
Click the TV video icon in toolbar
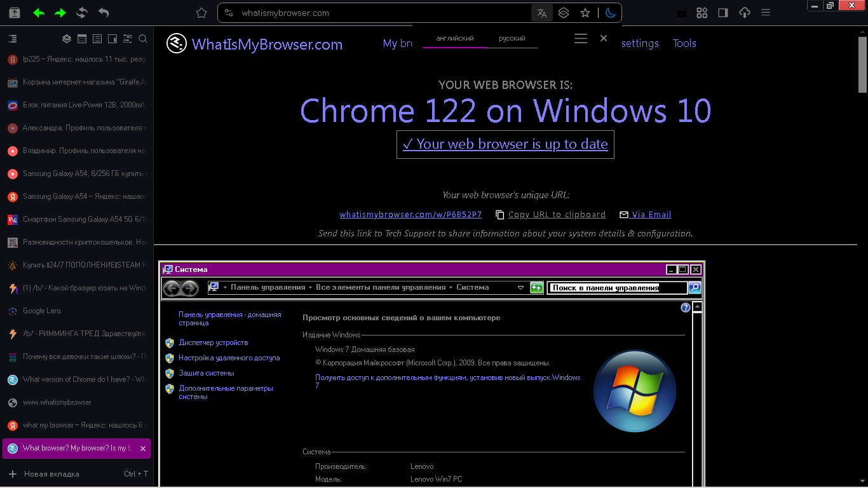[x=681, y=13]
